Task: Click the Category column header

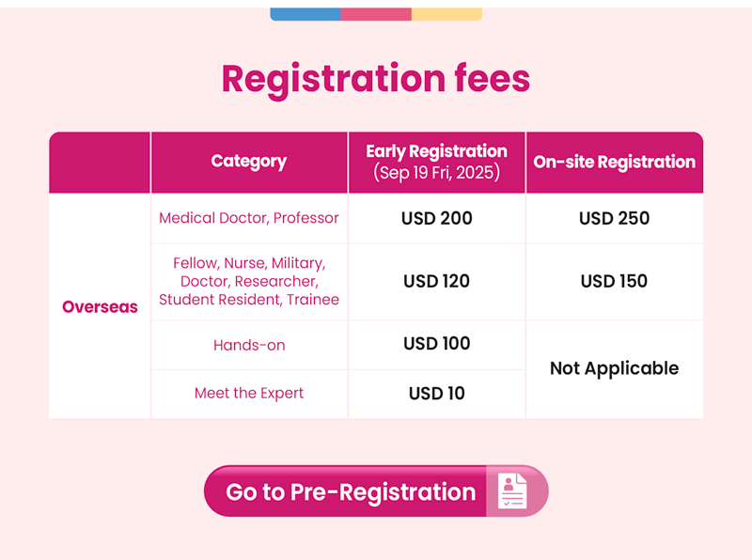Action: pyautogui.click(x=249, y=162)
